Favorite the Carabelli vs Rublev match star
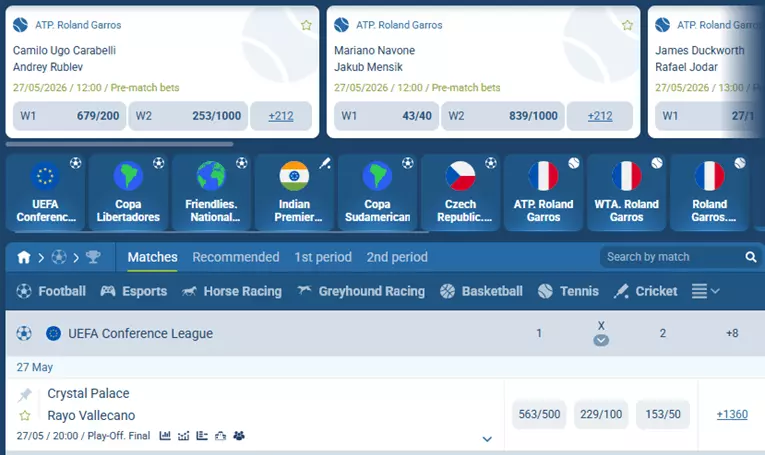The width and height of the screenshot is (765, 455). (x=306, y=25)
